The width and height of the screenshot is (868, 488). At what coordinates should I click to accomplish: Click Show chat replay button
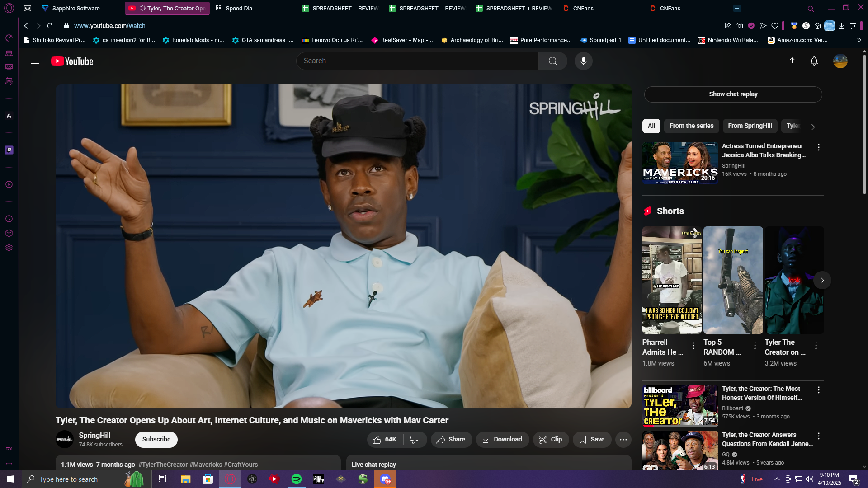tap(733, 94)
